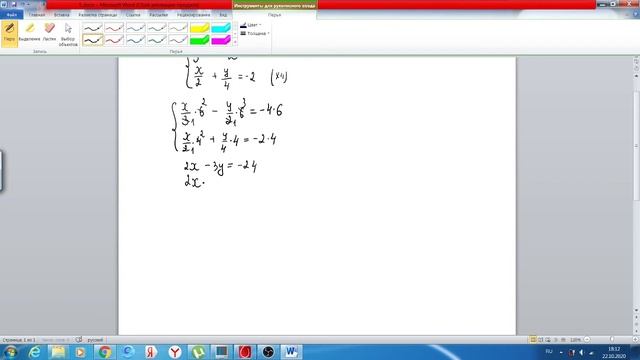Choose the yellow highlighter pen style

(x=200, y=28)
